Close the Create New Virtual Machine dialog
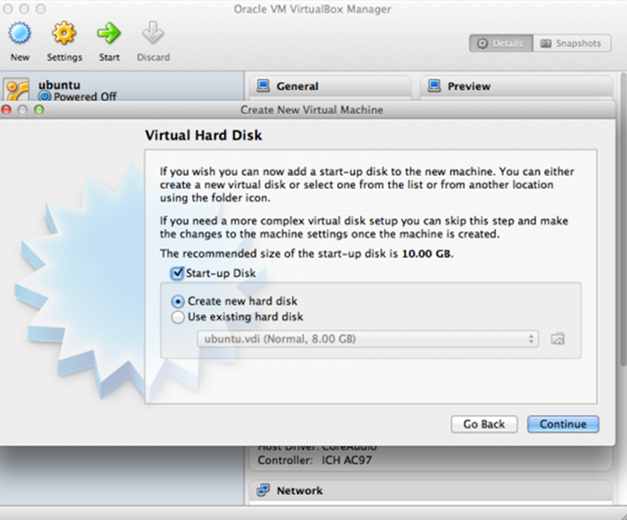The width and height of the screenshot is (627, 520). (6, 110)
